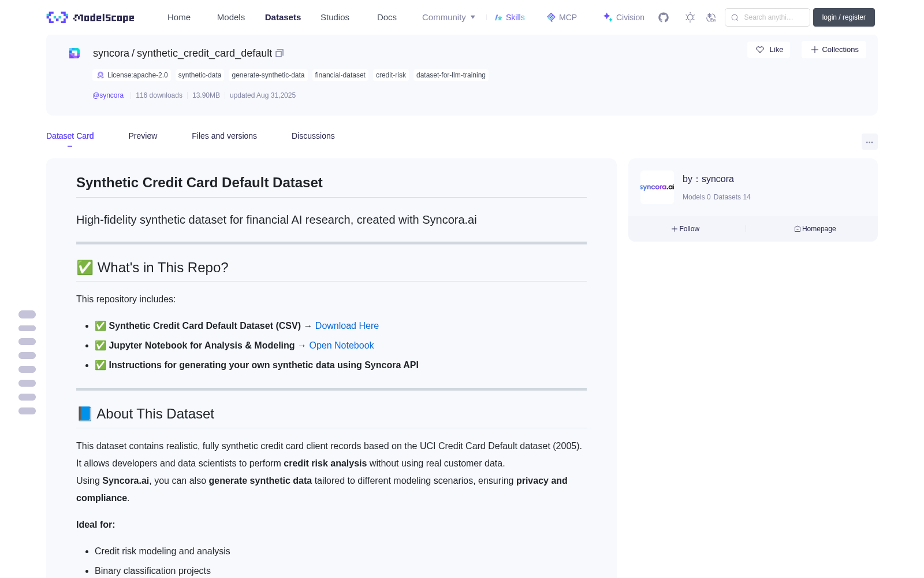The height and width of the screenshot is (578, 924).
Task: Open the Models section
Action: [x=231, y=17]
